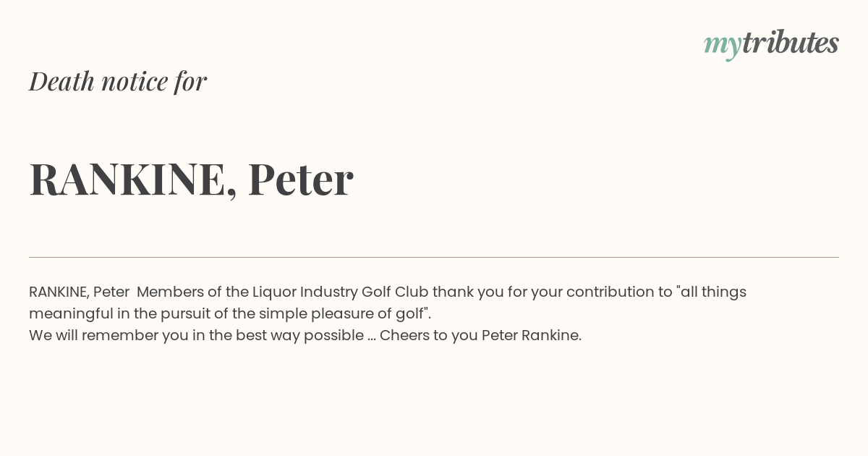Click the horizontal divider line
Screen dimensions: 868x456
click(x=434, y=257)
